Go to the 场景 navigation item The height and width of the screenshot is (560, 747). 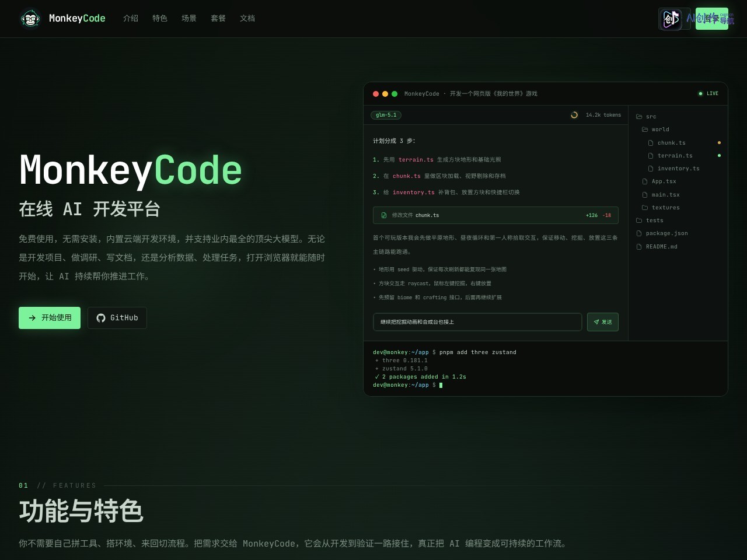click(x=189, y=19)
